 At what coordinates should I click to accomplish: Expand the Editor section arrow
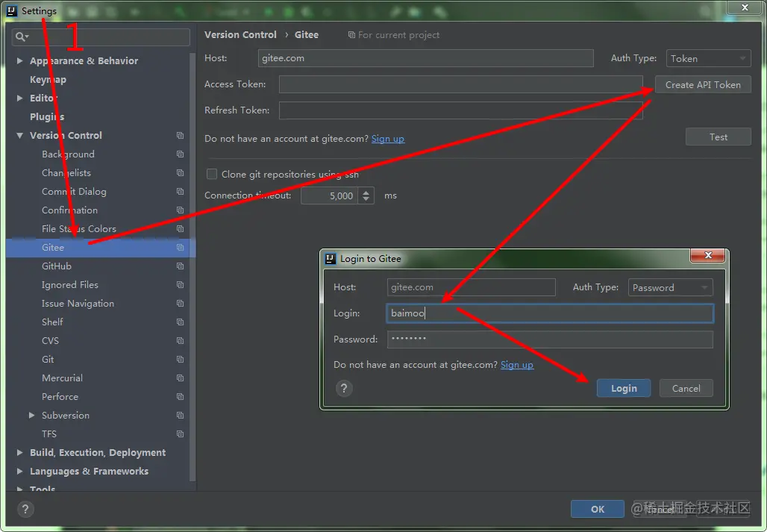click(19, 98)
